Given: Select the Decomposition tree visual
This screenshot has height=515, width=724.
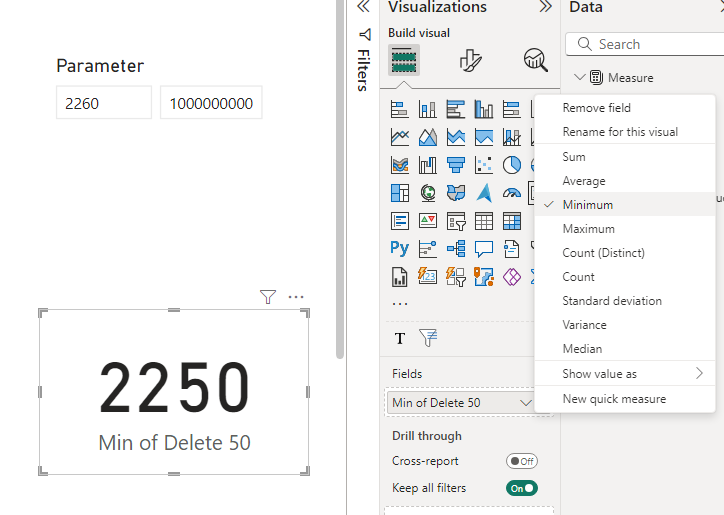Looking at the screenshot, I should [x=456, y=249].
